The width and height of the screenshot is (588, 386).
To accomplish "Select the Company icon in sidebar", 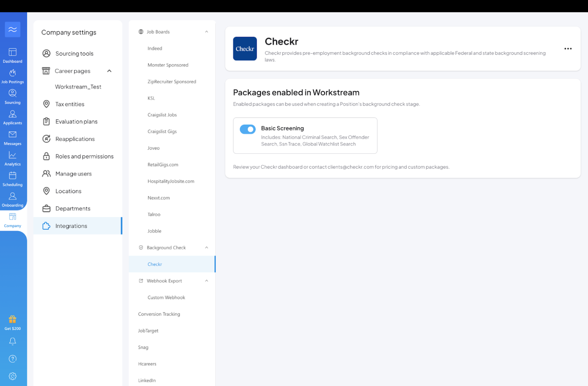I will tap(13, 217).
